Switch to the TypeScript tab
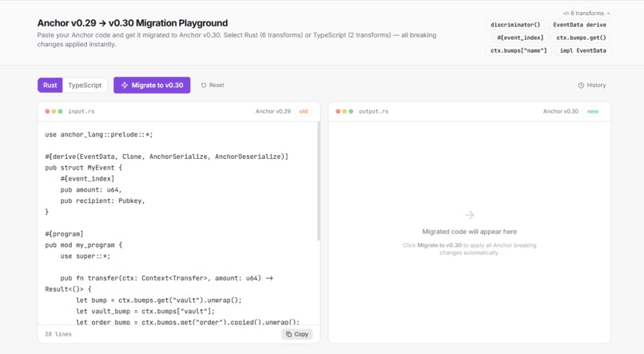This screenshot has width=644, height=354. tap(85, 85)
